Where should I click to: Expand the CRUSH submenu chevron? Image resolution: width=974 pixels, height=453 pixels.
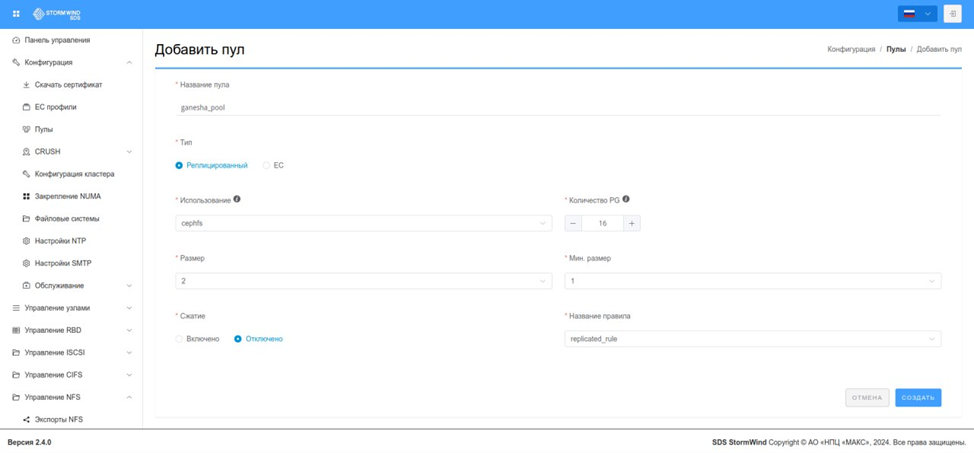[129, 152]
